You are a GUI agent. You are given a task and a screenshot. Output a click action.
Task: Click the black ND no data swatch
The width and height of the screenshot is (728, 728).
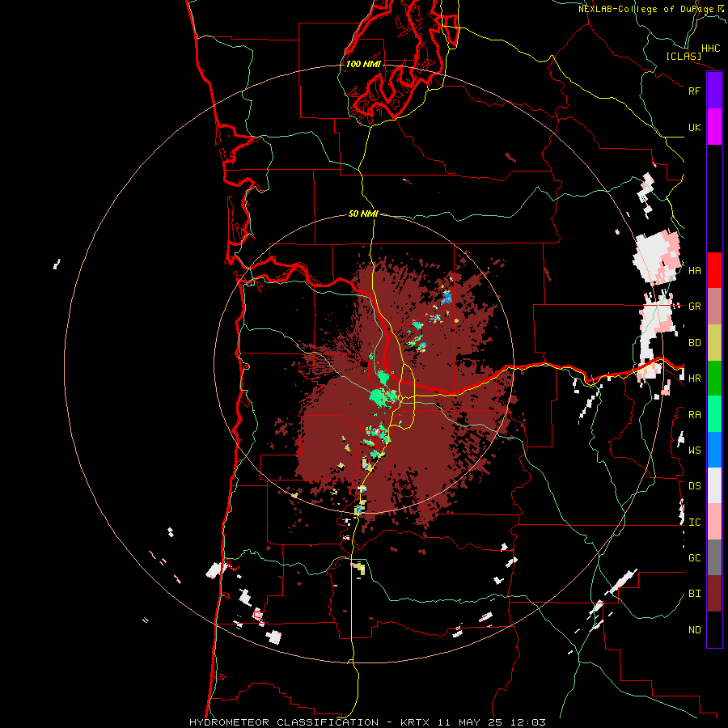click(714, 629)
